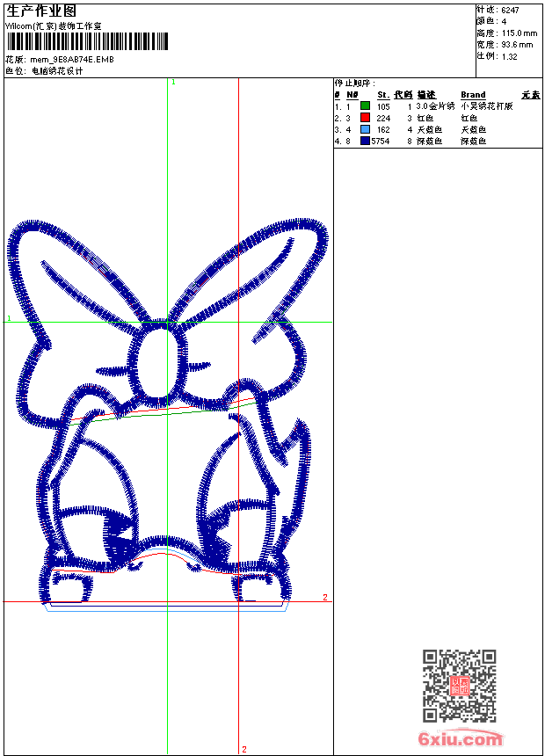
Task: Select the height value 115.0 mm
Action: tap(520, 33)
